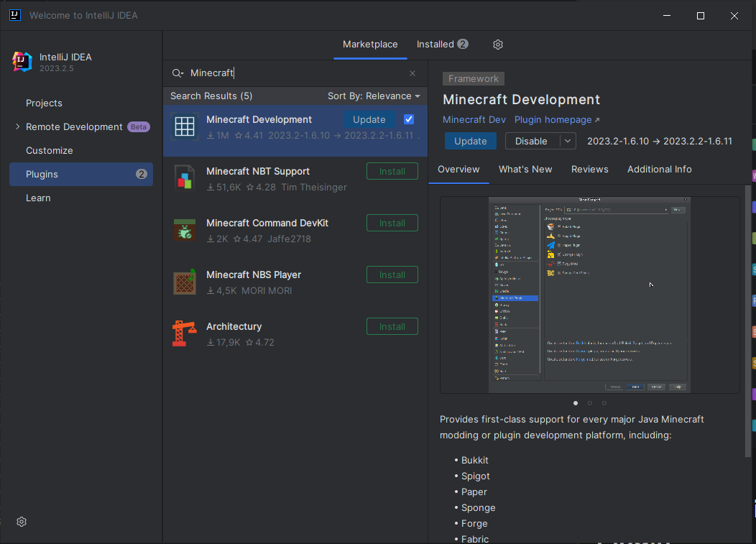Select the Minecraft NBS Player plugin icon

[185, 282]
